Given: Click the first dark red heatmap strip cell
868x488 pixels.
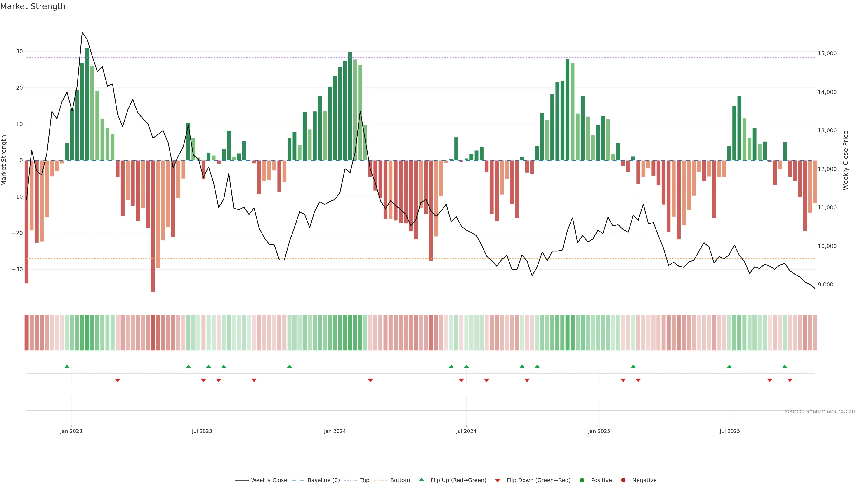Looking at the screenshot, I should (x=27, y=333).
